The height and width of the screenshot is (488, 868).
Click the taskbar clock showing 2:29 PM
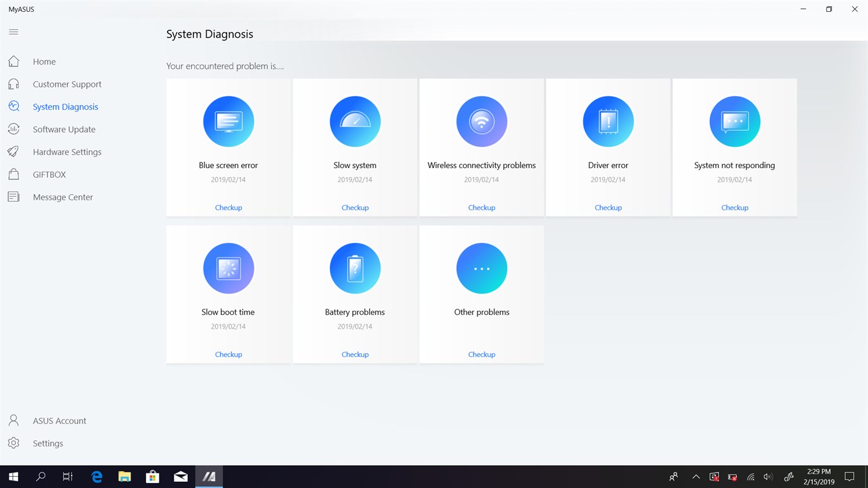[819, 476]
